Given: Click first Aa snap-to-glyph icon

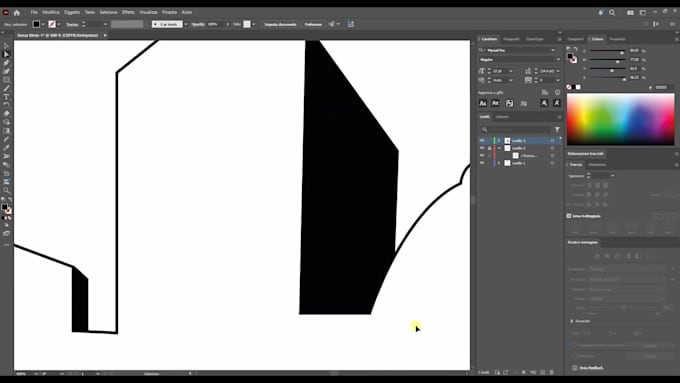Looking at the screenshot, I should tap(483, 103).
